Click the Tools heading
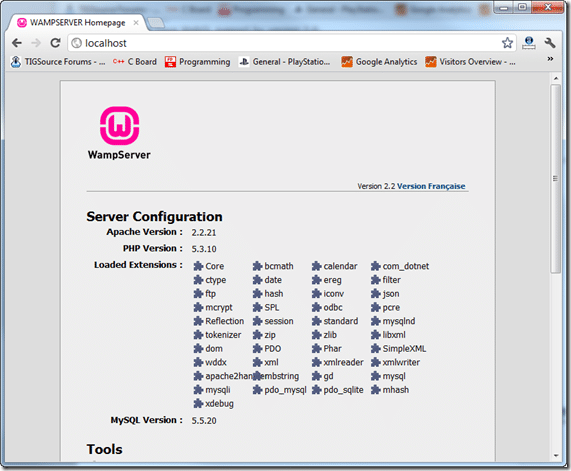Image resolution: width=571 pixels, height=471 pixels. click(x=105, y=449)
